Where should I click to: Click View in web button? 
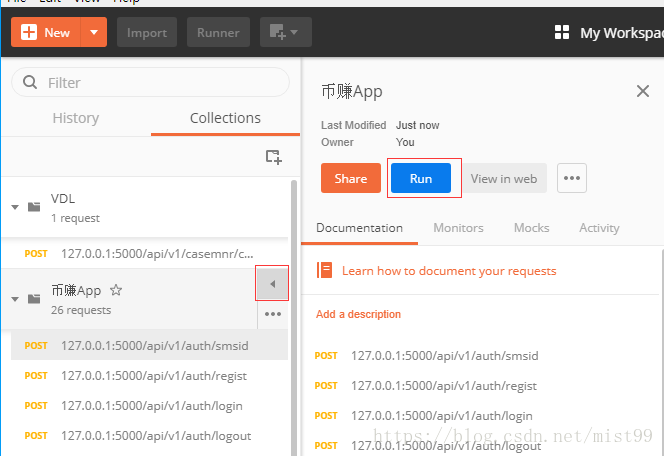click(x=504, y=178)
